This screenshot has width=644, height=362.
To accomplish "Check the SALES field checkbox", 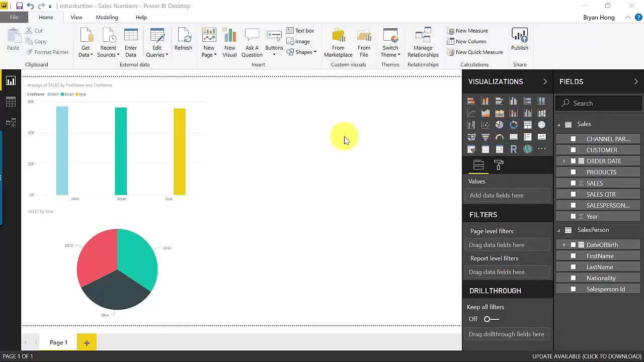I will 573,183.
